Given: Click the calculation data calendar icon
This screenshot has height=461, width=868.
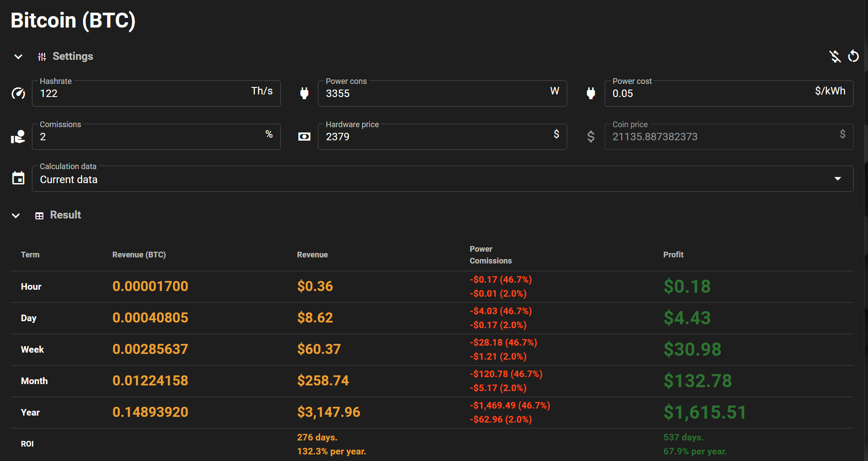Looking at the screenshot, I should click(18, 178).
